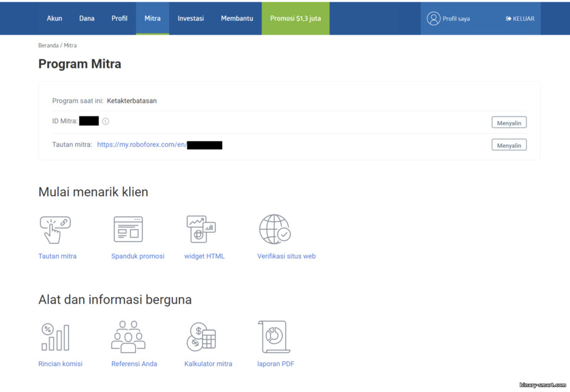Screen dimensions: 570x392
Task: Open the widget HTML text link
Action: coord(204,256)
